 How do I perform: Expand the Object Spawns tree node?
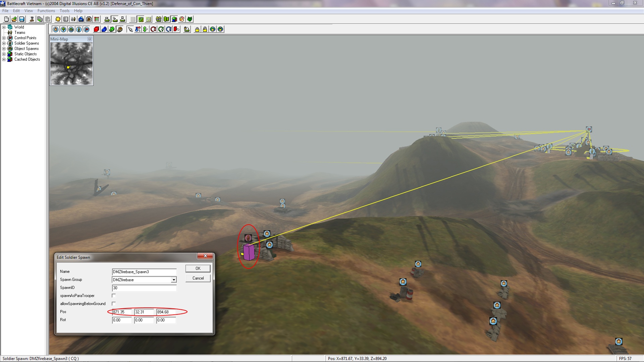pos(4,49)
